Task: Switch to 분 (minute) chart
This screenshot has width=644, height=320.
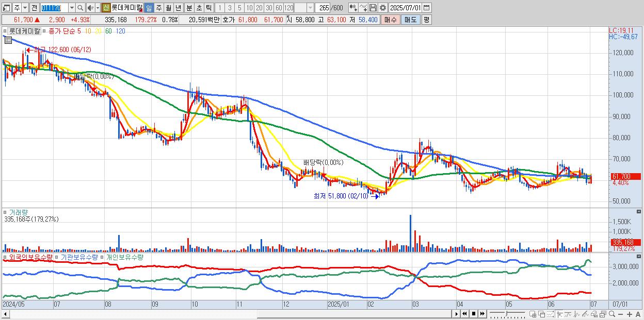Action: [x=189, y=8]
